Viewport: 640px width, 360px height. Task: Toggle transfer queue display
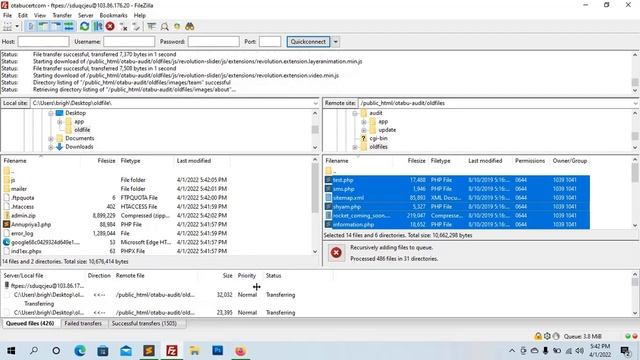(x=69, y=27)
